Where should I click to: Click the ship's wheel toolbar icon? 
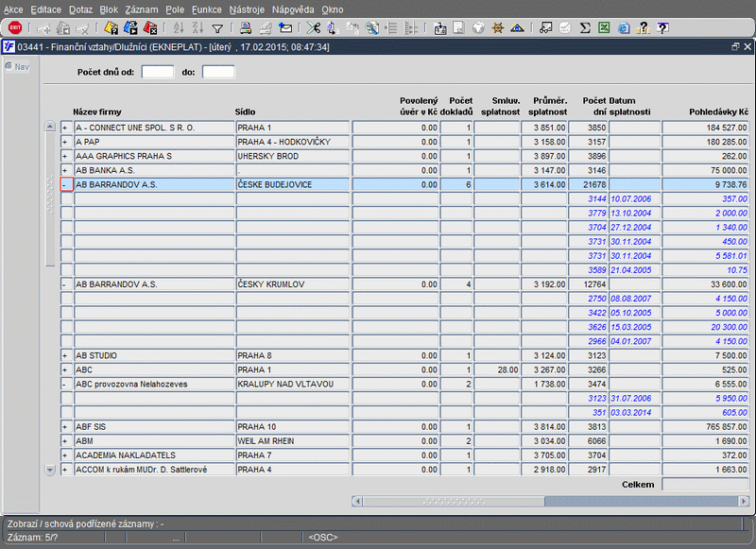pyautogui.click(x=498, y=28)
